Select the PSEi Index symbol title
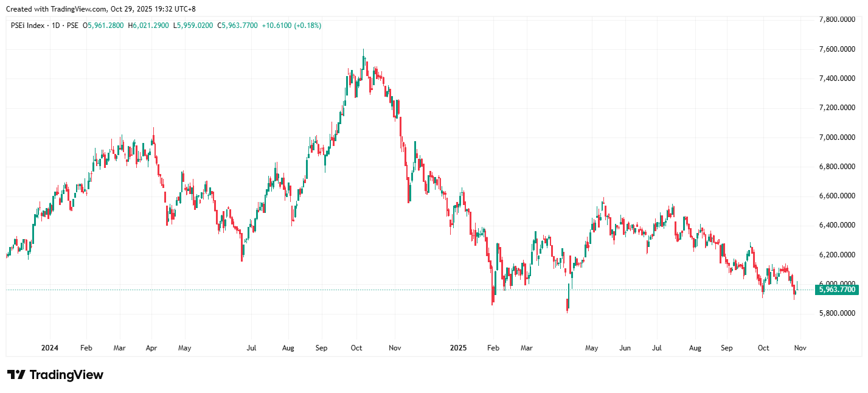This screenshot has height=393, width=868. (28, 26)
